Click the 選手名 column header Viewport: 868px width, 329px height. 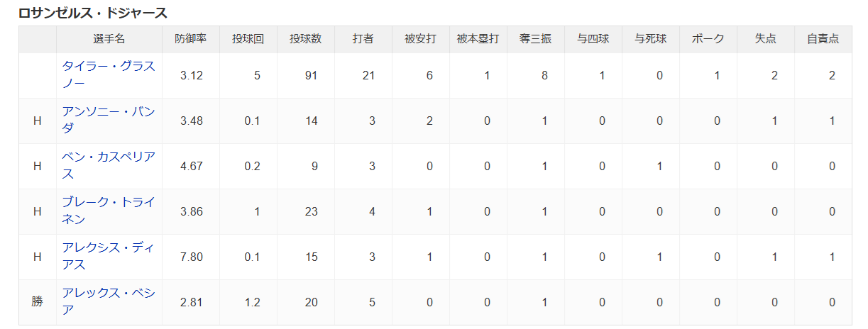(109, 40)
